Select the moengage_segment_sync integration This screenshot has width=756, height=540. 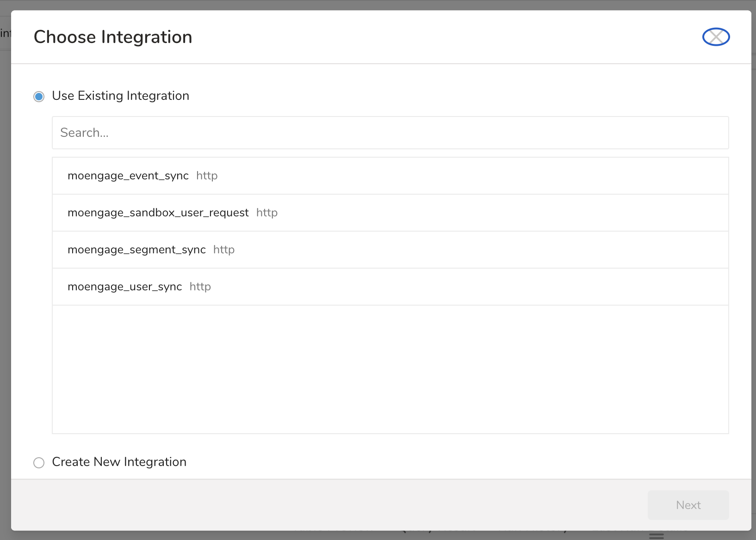(x=137, y=250)
